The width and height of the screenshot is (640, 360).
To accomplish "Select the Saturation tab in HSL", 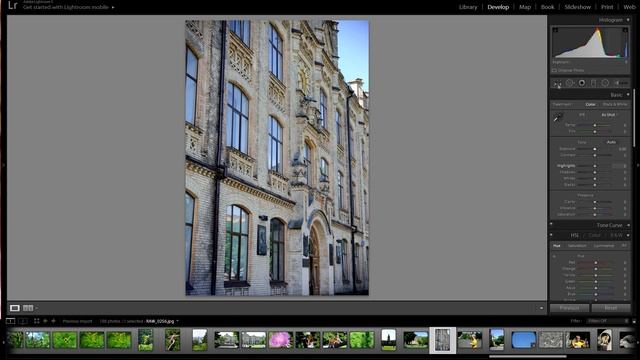I will click(577, 246).
